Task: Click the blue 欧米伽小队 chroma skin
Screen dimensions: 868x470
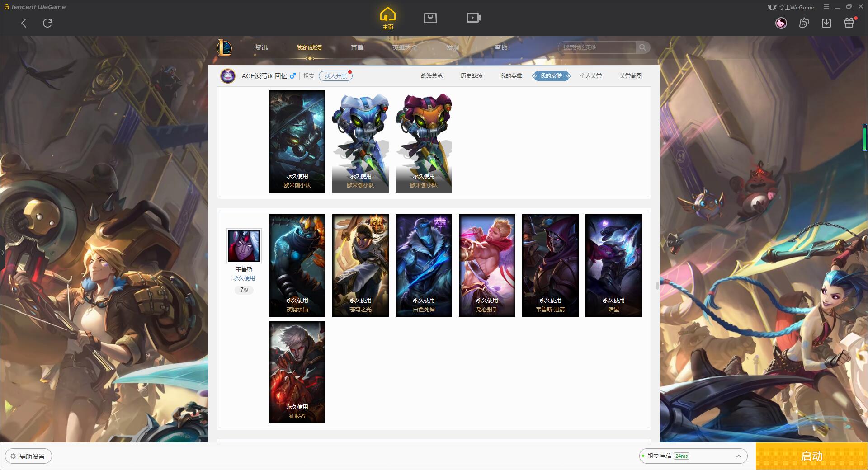Action: click(x=360, y=141)
